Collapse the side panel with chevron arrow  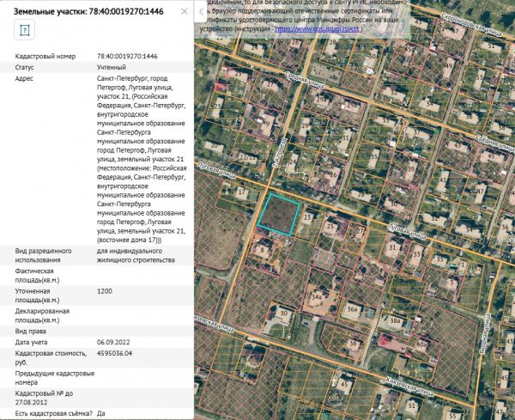point(201,10)
